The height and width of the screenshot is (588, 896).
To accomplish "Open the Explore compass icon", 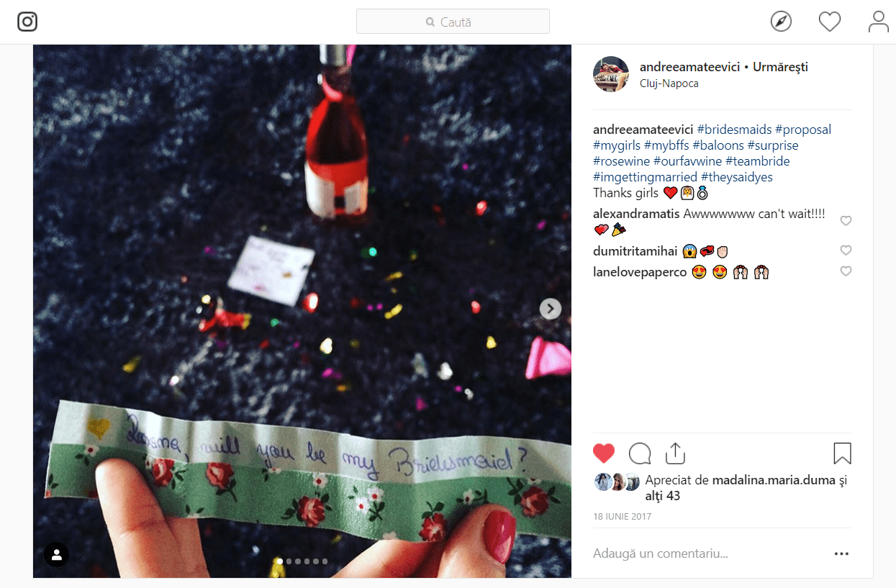I will [x=781, y=22].
